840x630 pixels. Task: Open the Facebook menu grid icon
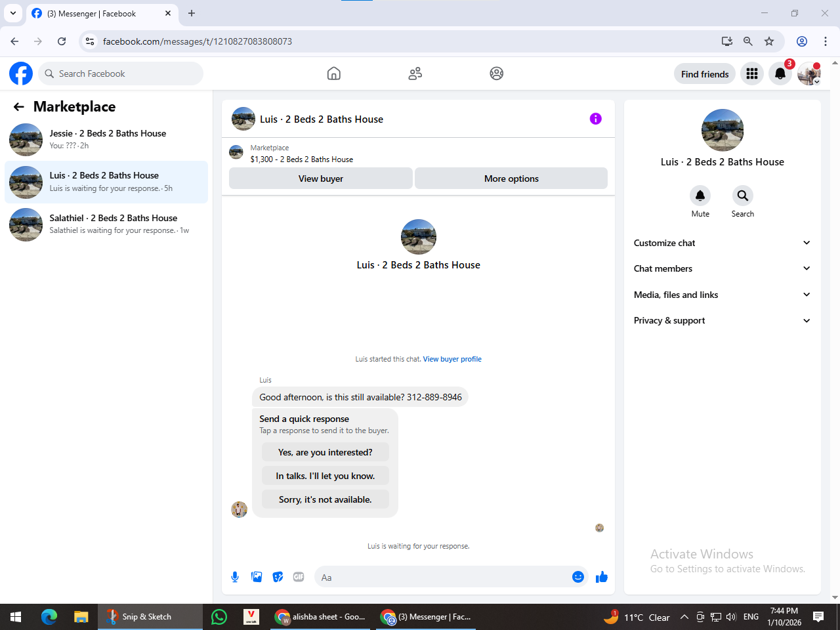pyautogui.click(x=752, y=73)
